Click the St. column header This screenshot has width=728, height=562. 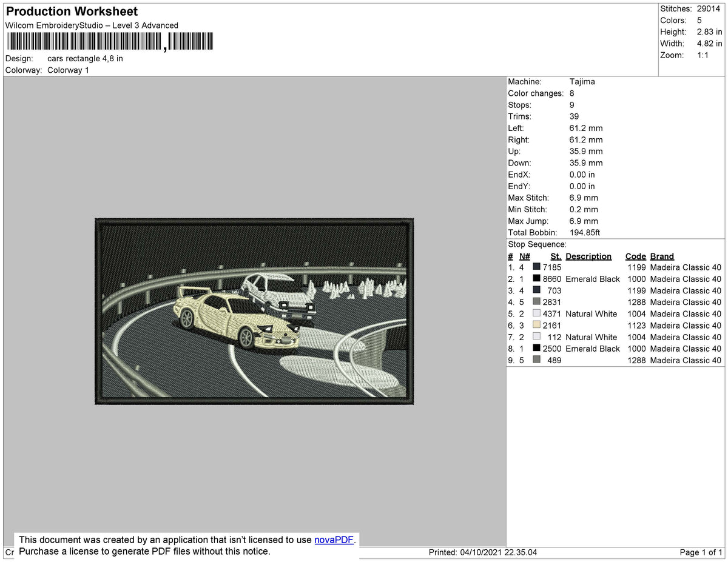tap(556, 256)
